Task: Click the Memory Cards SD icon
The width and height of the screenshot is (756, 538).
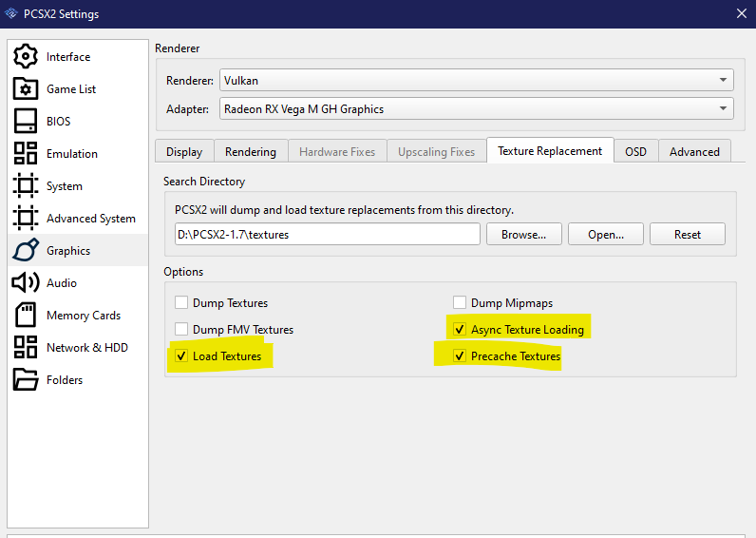Action: (25, 315)
